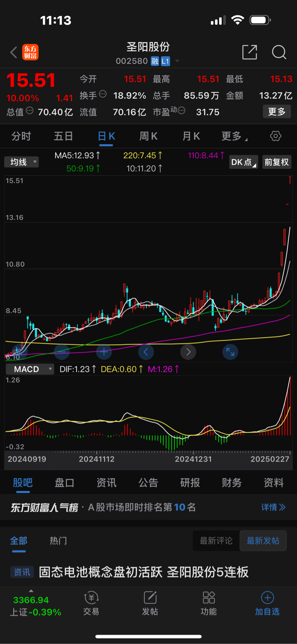Open the share/export icon

(x=249, y=52)
